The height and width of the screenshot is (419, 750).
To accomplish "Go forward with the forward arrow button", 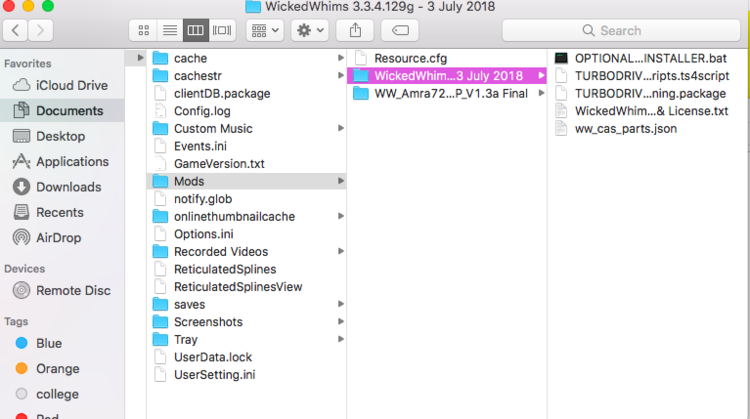I will tap(41, 31).
